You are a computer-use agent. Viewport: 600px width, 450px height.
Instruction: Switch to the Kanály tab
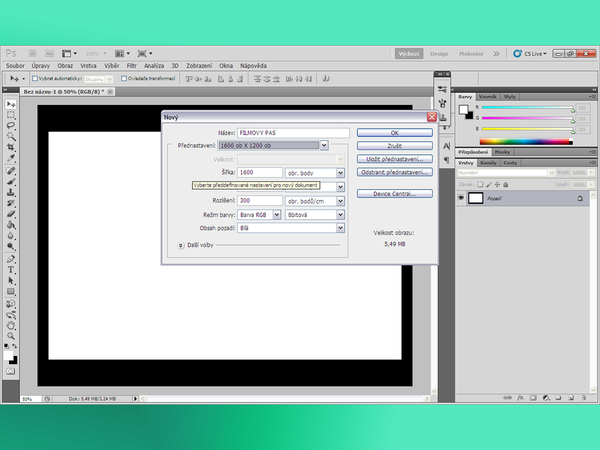pos(490,162)
